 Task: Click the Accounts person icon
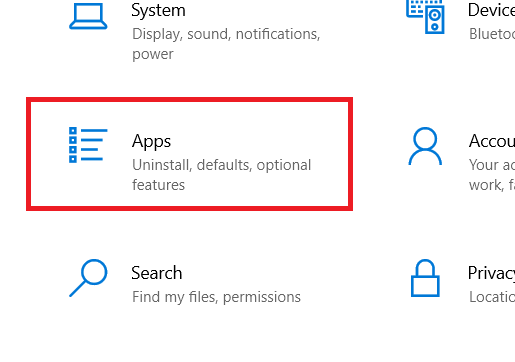(x=425, y=146)
